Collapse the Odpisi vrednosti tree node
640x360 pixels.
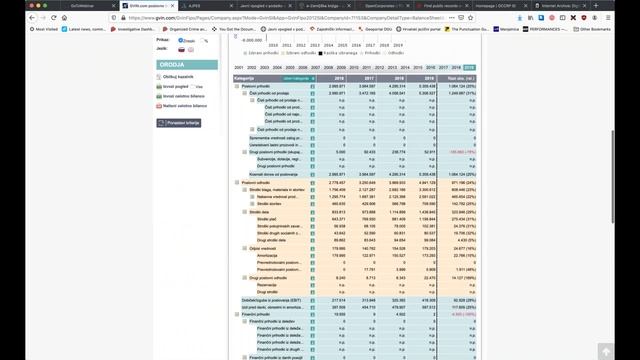tap(244, 249)
